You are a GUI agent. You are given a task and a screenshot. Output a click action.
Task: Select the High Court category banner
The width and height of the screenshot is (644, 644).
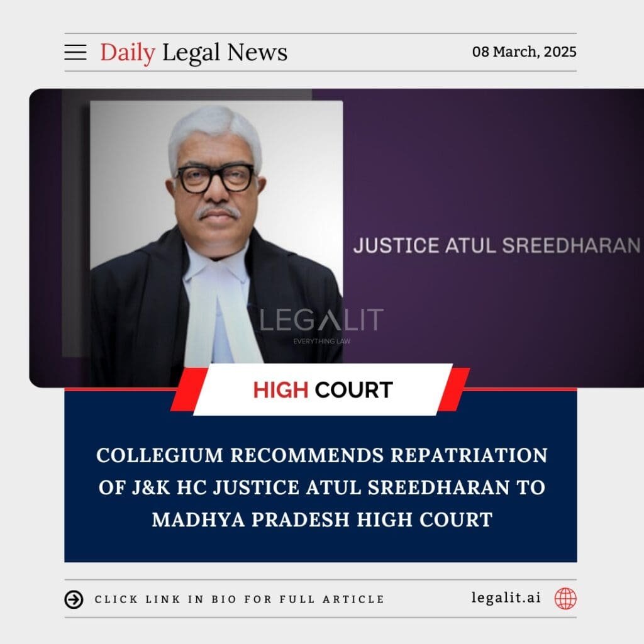pos(323,390)
